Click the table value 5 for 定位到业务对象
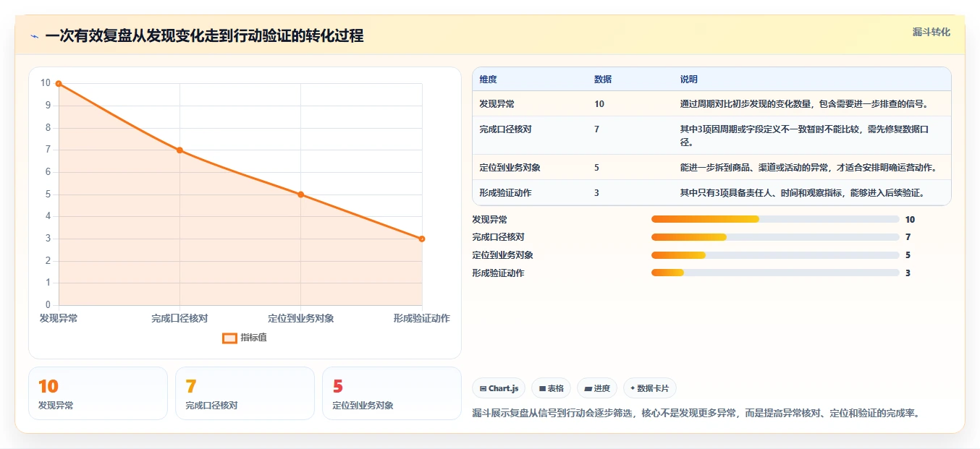Screen dimensions: 980x449 pos(596,168)
